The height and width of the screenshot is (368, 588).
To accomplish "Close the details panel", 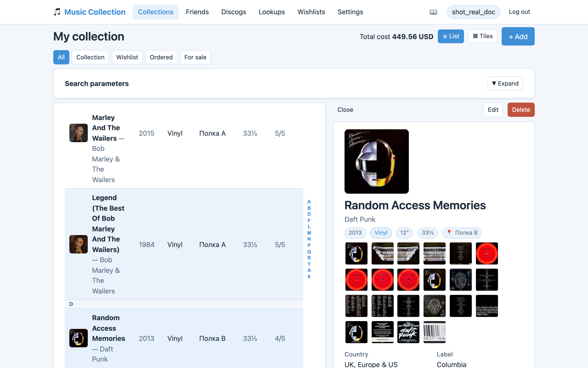I will [x=345, y=110].
